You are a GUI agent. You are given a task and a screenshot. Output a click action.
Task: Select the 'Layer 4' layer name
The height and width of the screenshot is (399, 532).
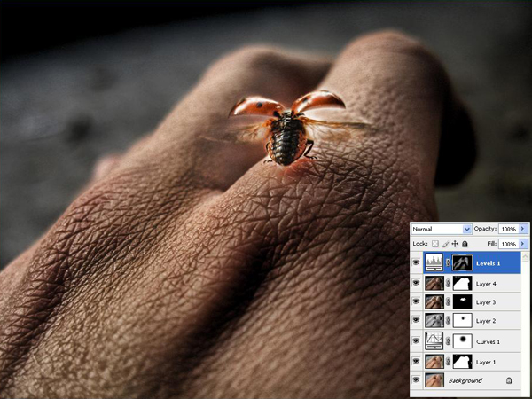tap(486, 284)
